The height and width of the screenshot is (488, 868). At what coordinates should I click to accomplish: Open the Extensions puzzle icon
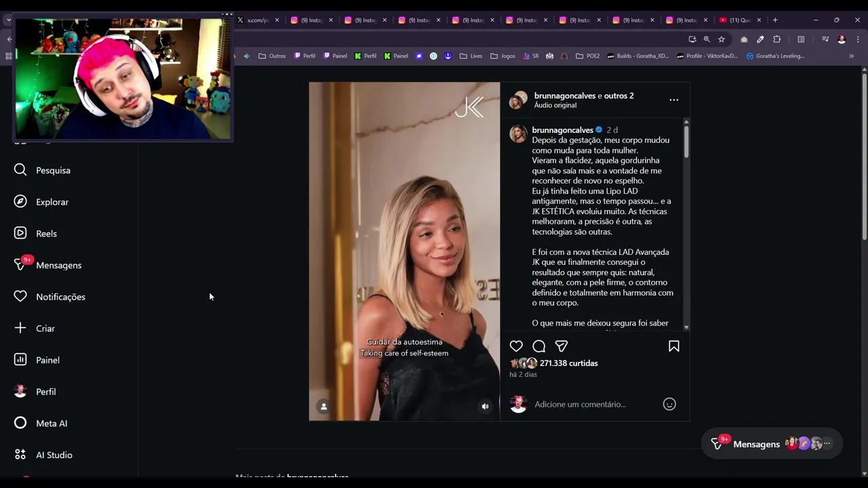pos(777,39)
